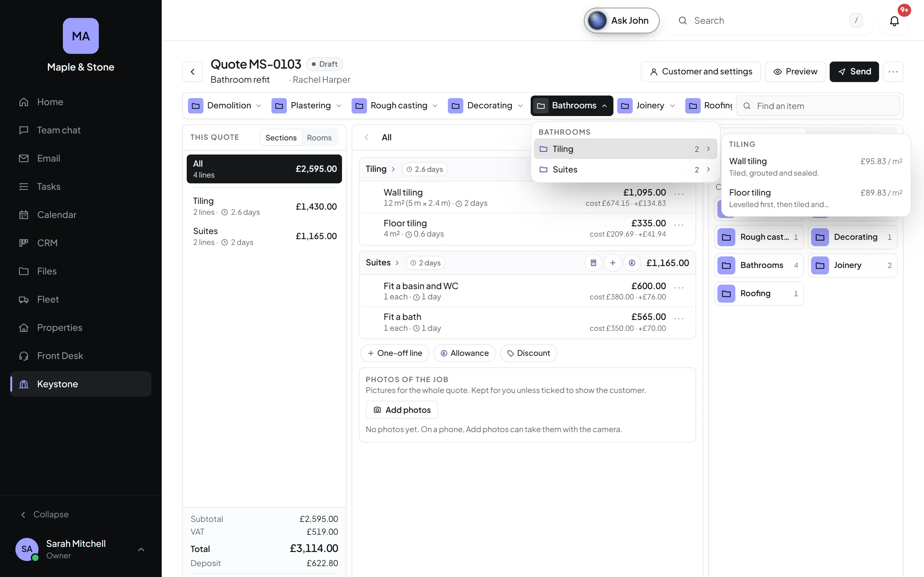Viewport: 924px width, 577px height.
Task: Select the Sections view toggle
Action: point(281,138)
